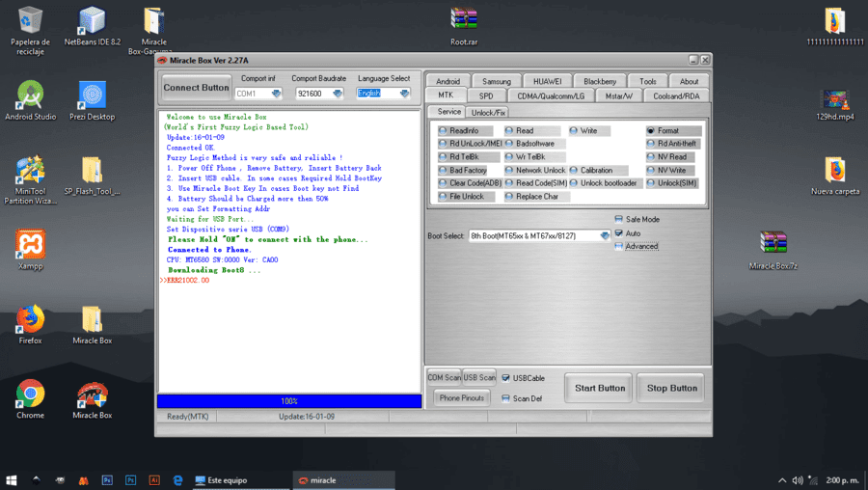Open the Windows Start menu
Screen dimensions: 868x490
(11, 480)
